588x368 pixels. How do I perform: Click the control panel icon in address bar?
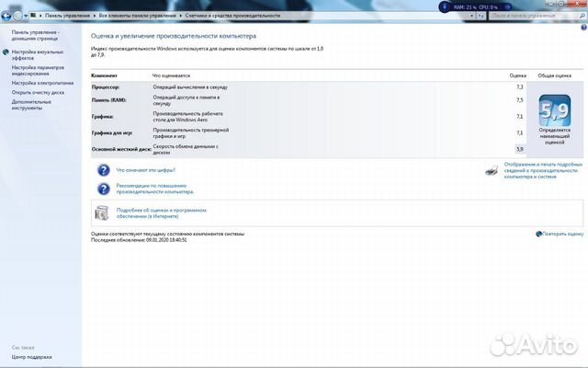(33, 16)
